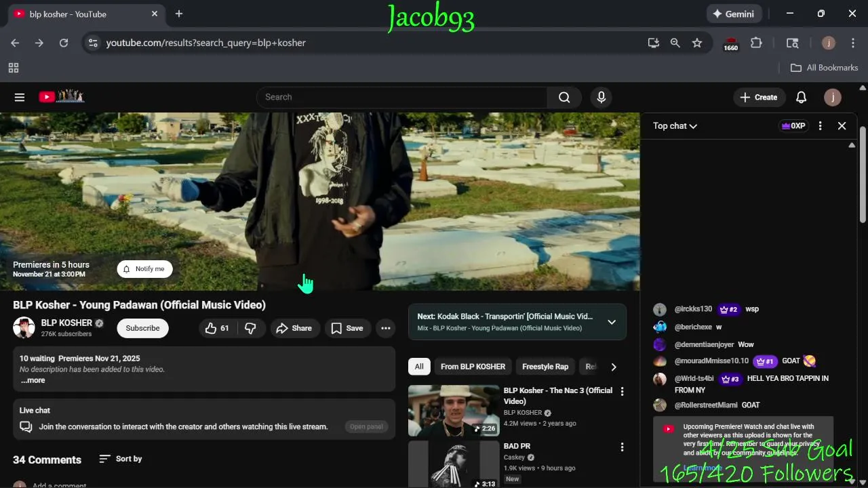The width and height of the screenshot is (868, 488).
Task: Open the media control toolbar icon
Action: (792, 43)
